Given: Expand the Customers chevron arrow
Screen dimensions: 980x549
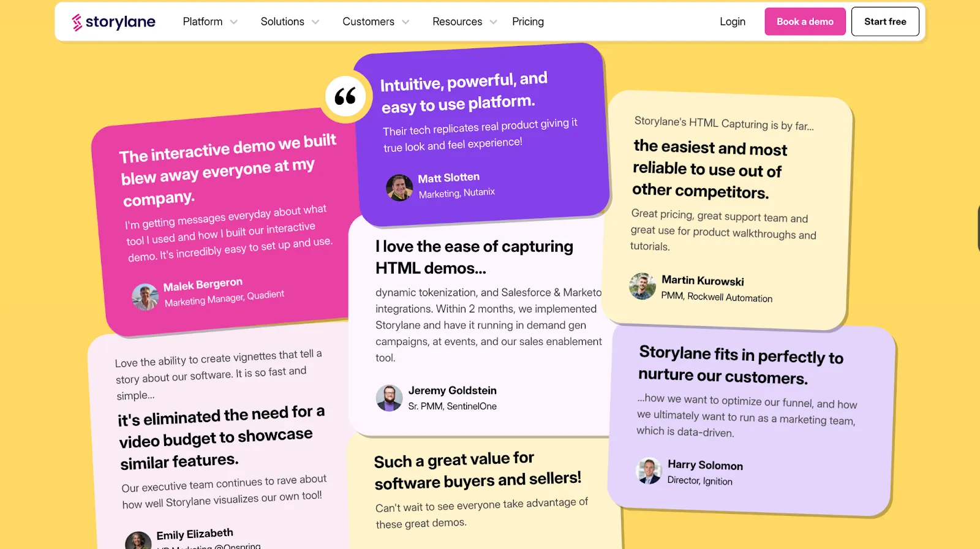Looking at the screenshot, I should tap(405, 22).
